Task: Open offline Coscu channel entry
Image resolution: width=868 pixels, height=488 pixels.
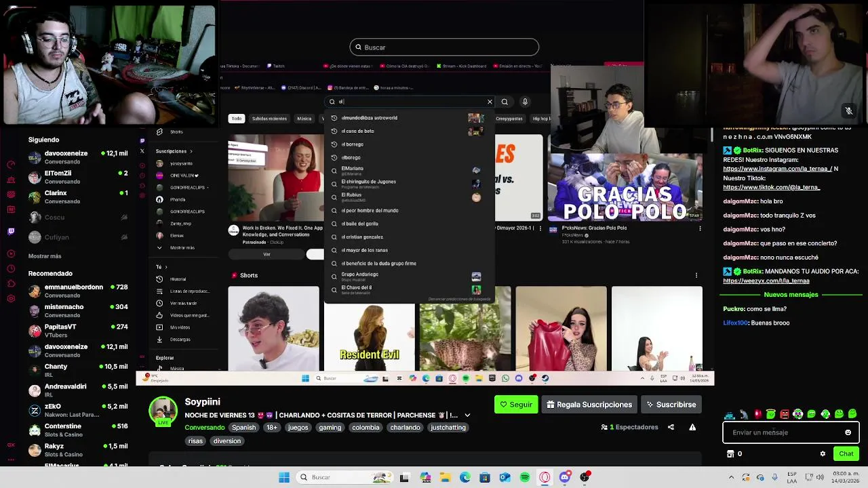Action: tap(78, 218)
